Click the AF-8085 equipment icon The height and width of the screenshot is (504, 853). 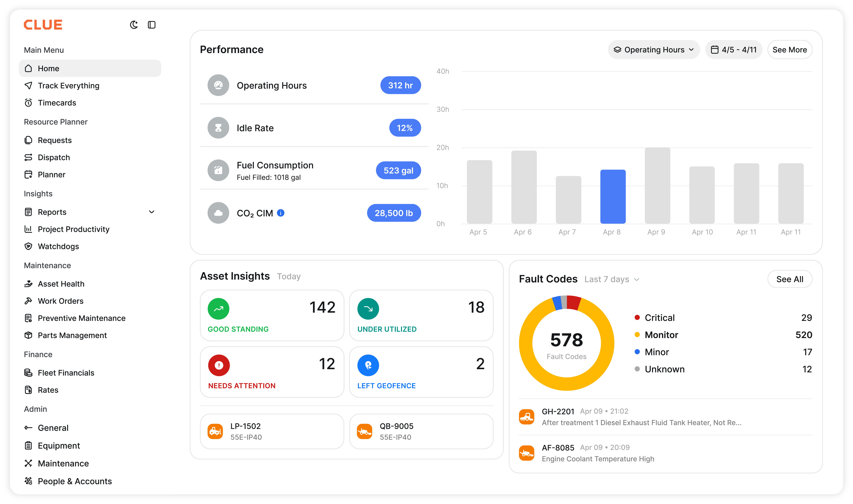click(x=527, y=453)
